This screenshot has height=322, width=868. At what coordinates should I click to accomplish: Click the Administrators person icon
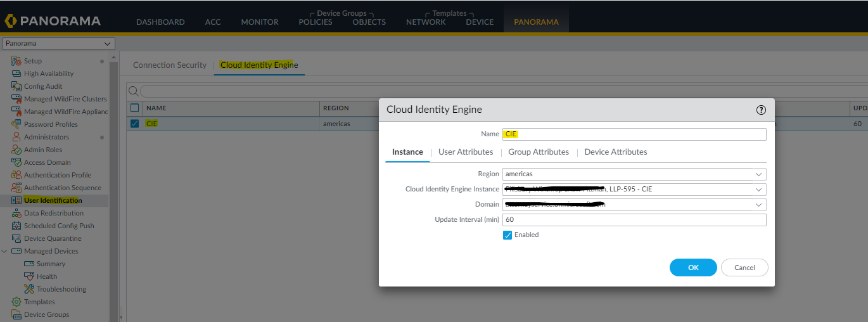coord(16,137)
